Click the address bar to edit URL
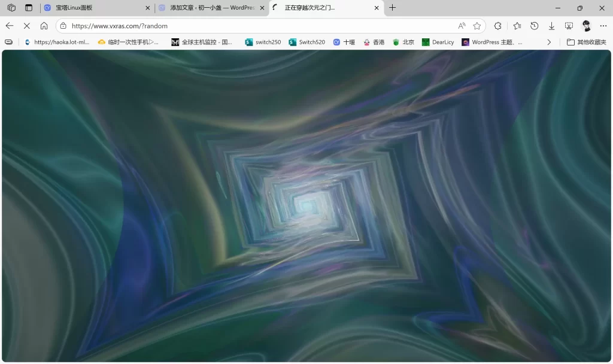Image resolution: width=613 pixels, height=364 pixels. tap(239, 26)
